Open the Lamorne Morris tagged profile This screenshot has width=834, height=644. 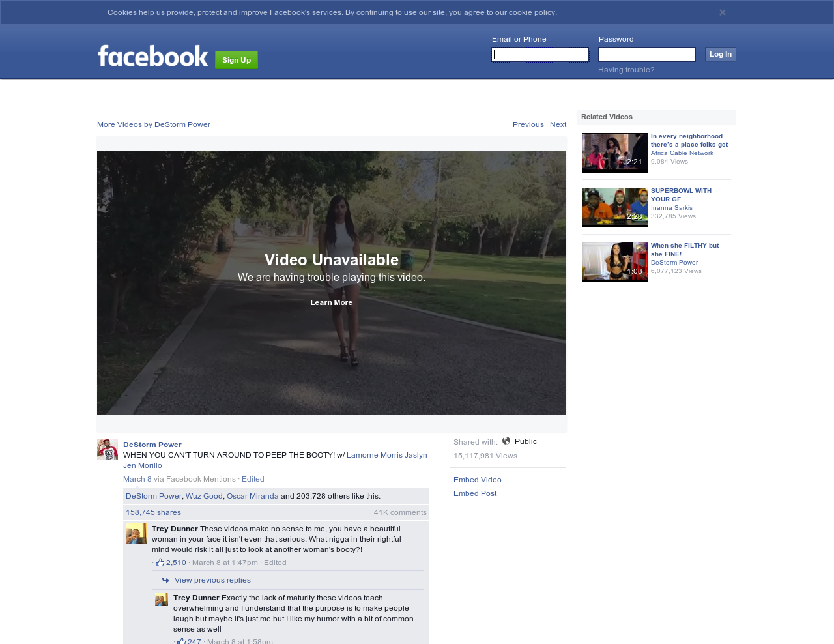(375, 455)
